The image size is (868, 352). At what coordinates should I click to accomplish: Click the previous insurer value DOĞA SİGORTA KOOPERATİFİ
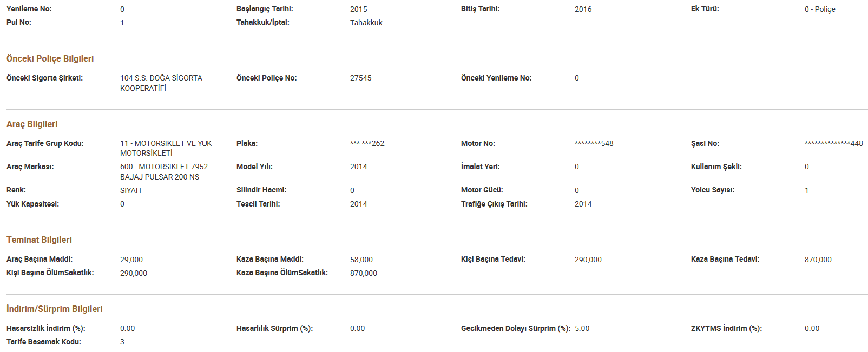point(161,83)
